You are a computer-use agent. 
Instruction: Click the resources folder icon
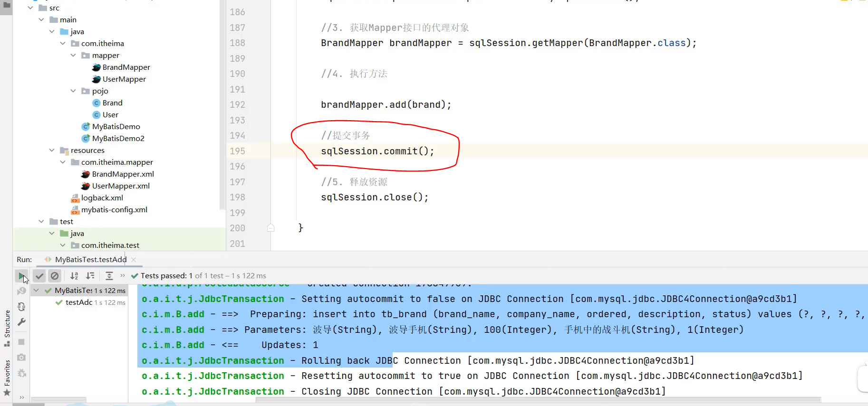(65, 150)
